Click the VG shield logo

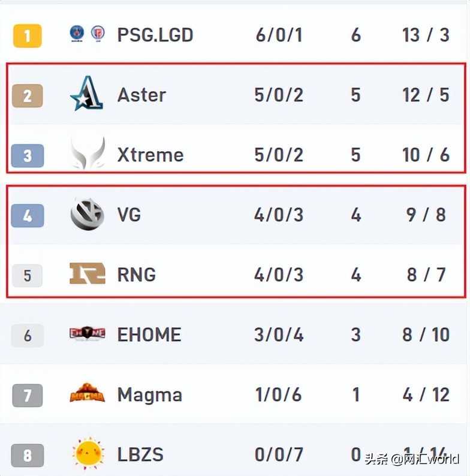[88, 213]
